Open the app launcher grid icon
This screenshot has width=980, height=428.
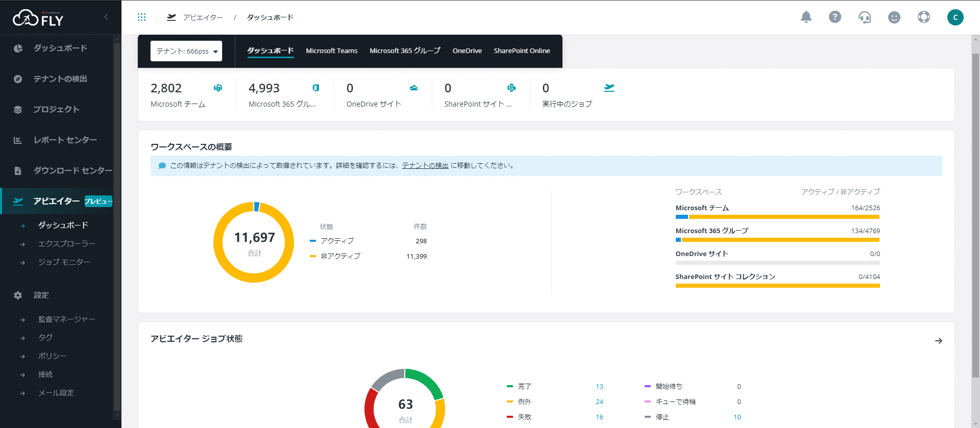click(142, 17)
